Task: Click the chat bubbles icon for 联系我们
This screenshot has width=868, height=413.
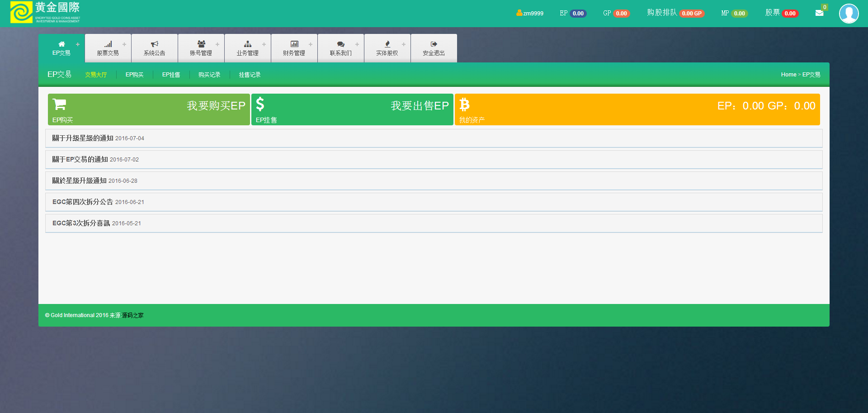Action: pos(341,44)
